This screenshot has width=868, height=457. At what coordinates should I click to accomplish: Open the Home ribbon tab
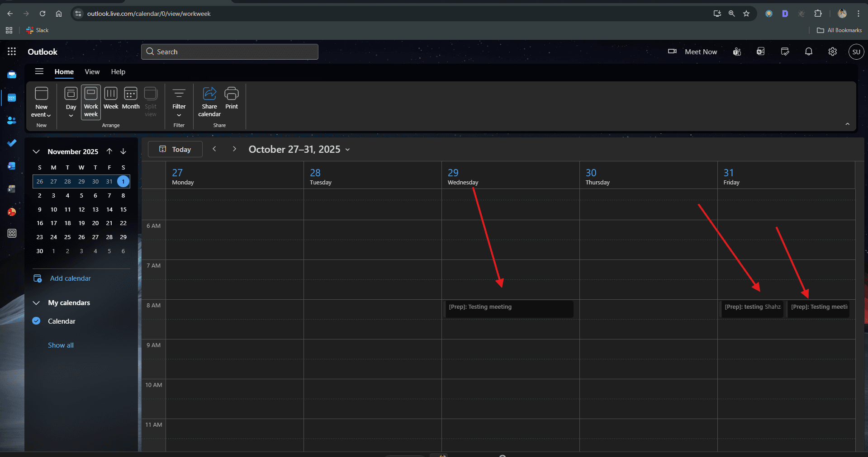click(64, 71)
